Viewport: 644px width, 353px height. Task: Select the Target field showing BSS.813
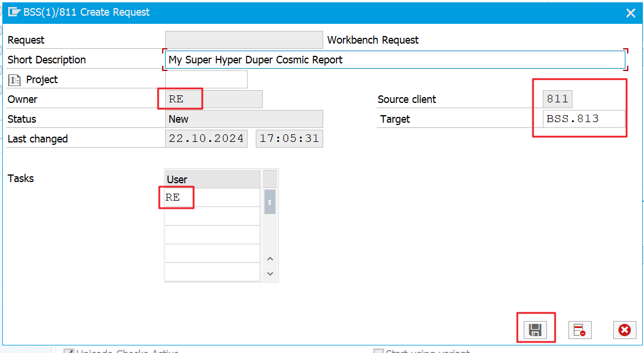[584, 119]
